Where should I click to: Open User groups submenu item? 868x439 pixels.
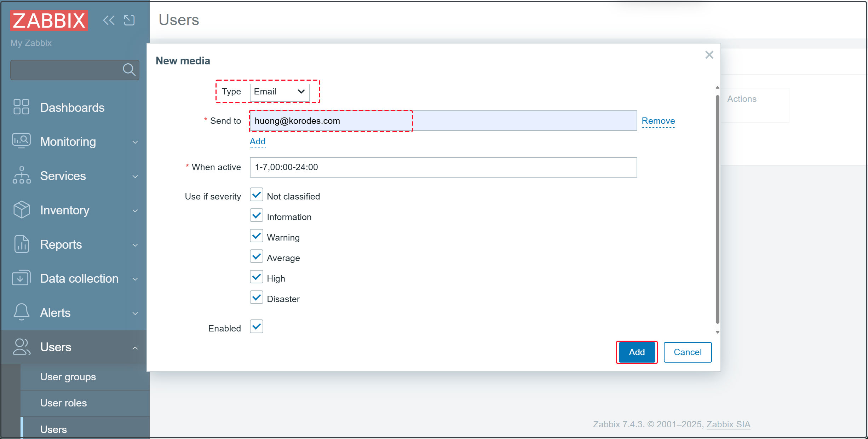click(x=68, y=377)
